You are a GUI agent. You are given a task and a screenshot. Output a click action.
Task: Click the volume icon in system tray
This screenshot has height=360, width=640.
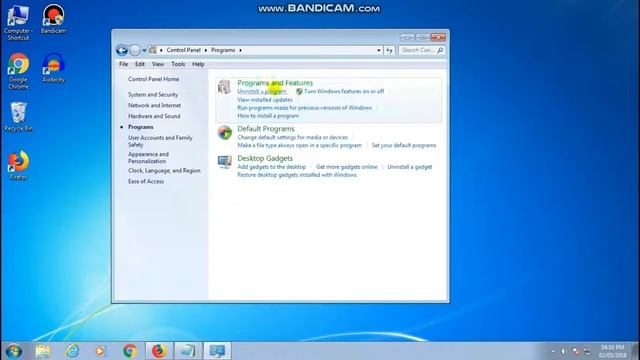point(563,351)
